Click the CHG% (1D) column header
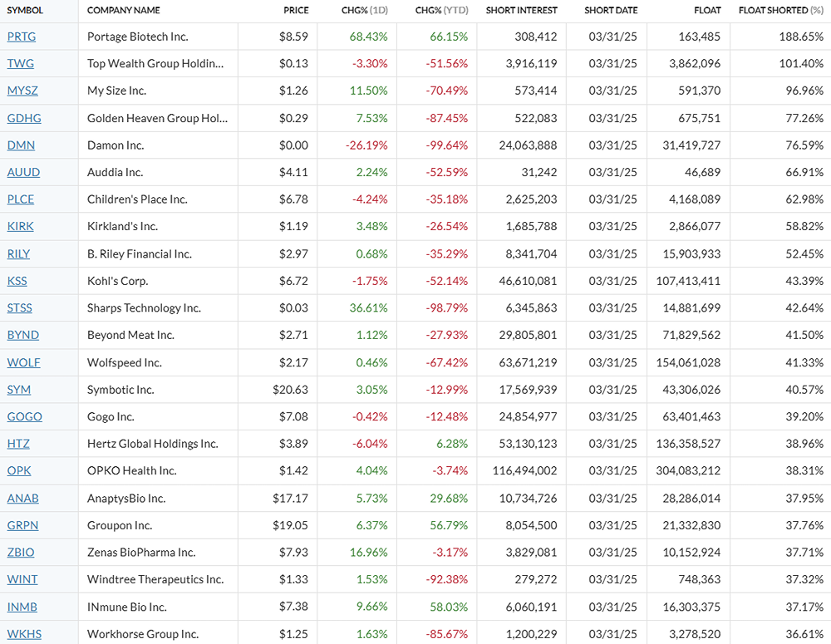The image size is (831, 644). coord(366,10)
